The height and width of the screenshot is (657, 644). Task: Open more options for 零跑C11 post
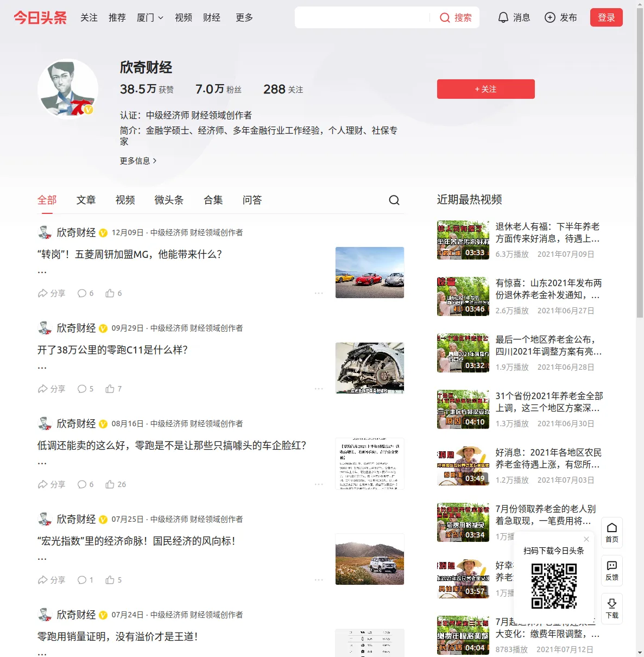point(319,389)
